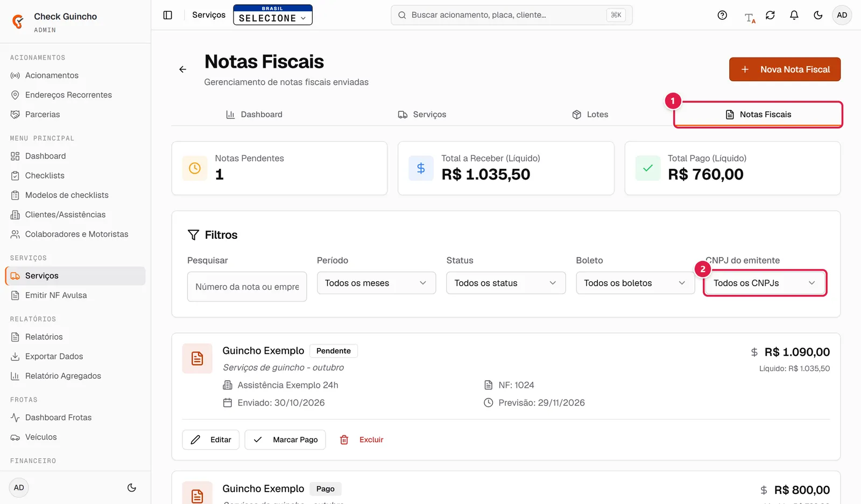Click the Nova Nota Fiscal button
This screenshot has width=861, height=504.
tap(785, 69)
